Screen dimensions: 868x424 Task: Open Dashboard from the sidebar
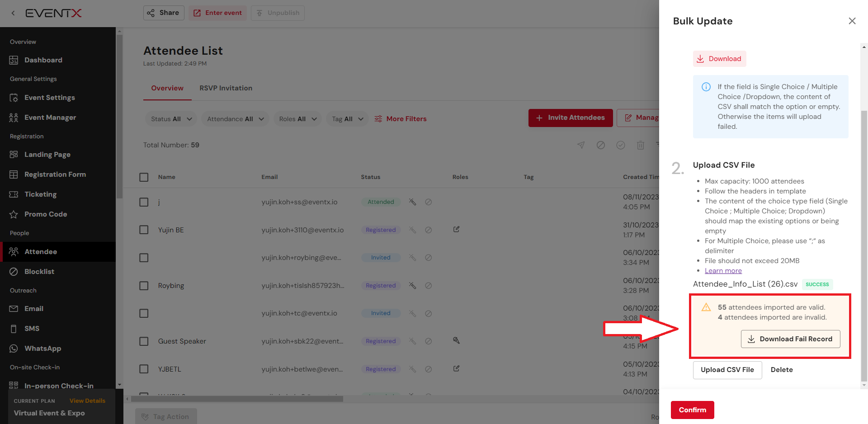tap(43, 60)
